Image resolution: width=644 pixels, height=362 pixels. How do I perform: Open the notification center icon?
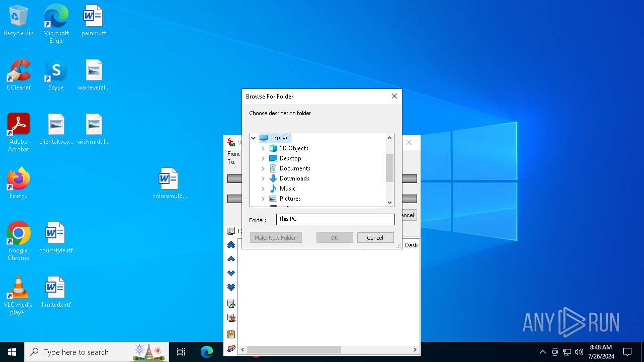coord(627,352)
